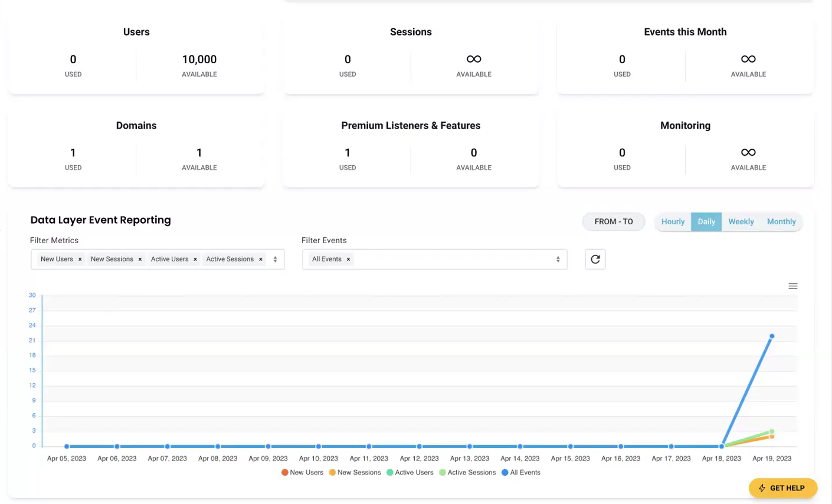Click the Sessions available infinity symbol
832x504 pixels.
[x=474, y=59]
